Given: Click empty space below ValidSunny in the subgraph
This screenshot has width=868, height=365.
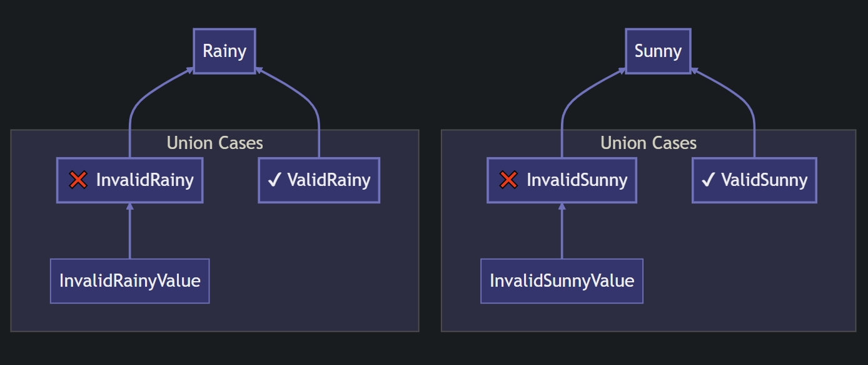Looking at the screenshot, I should click(754, 269).
